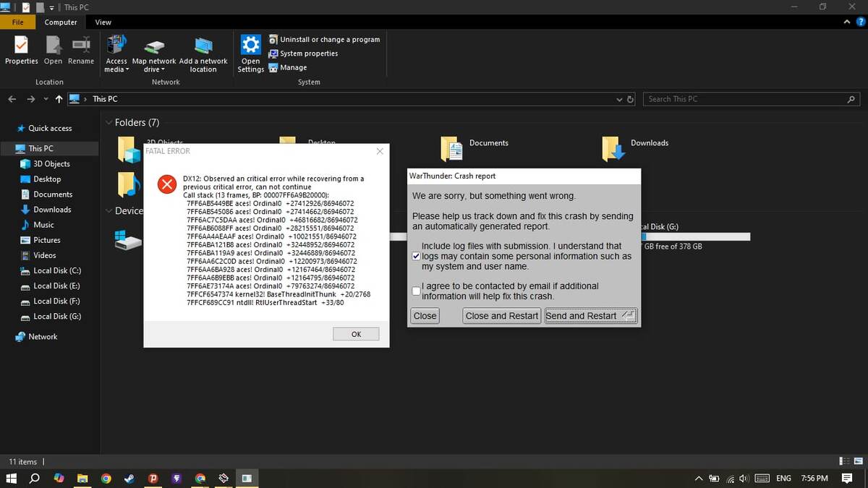Viewport: 868px width, 488px height.
Task: Select the Downloads folder in the main pane
Action: [x=636, y=148]
